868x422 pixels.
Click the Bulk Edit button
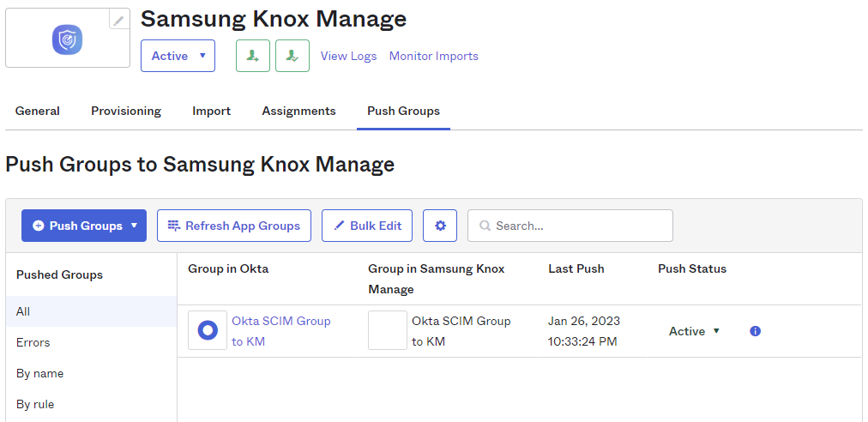367,226
